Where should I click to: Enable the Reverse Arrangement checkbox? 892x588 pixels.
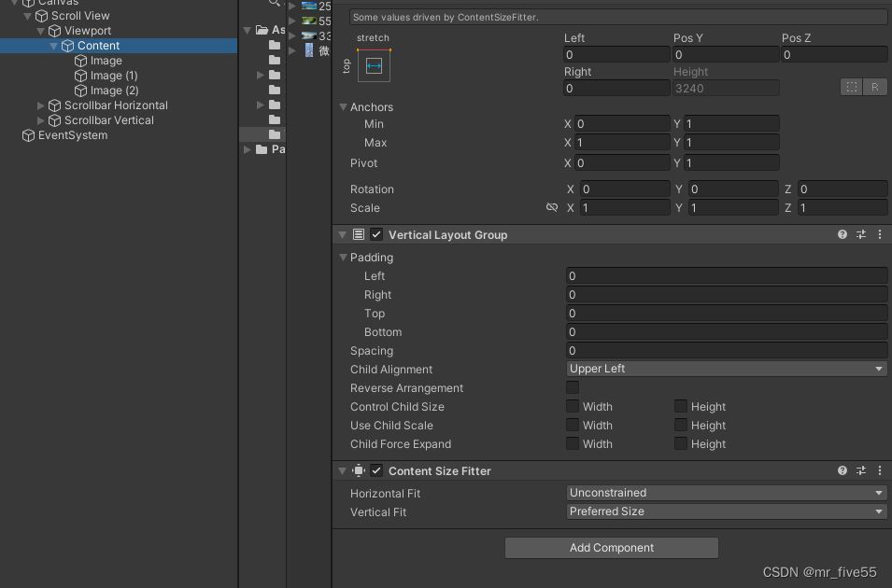click(x=572, y=387)
